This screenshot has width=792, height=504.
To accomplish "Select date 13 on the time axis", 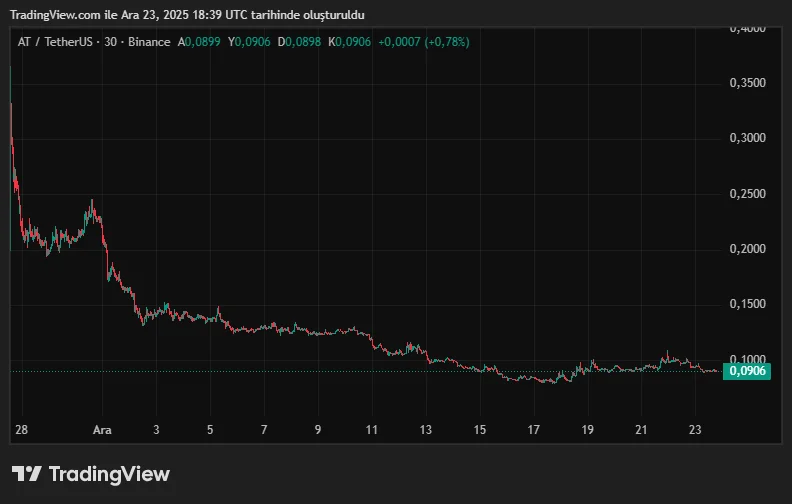I will (x=426, y=430).
